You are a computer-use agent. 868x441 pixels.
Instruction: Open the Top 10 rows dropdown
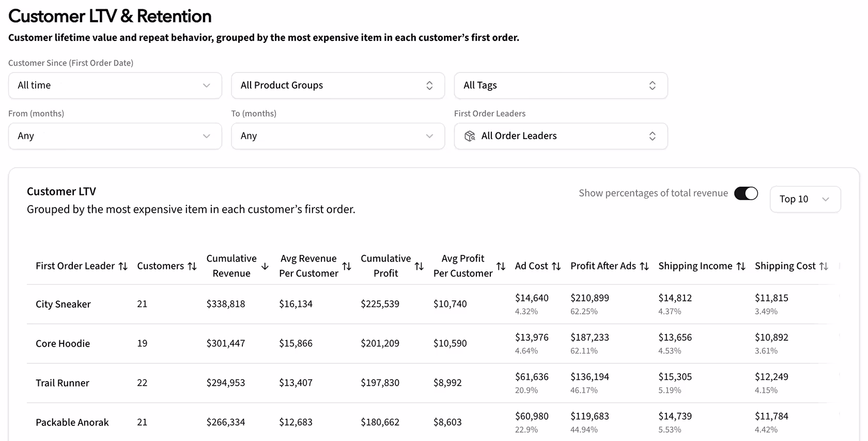click(805, 199)
